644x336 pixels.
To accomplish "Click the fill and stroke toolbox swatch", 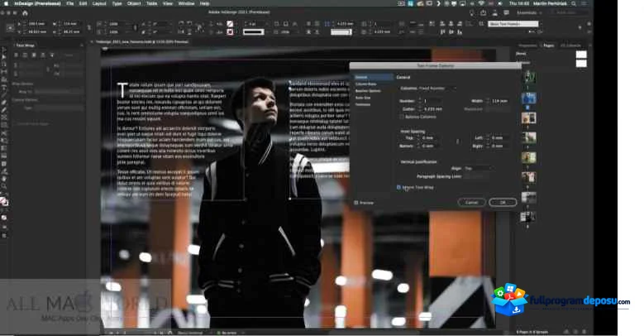I will tap(4, 201).
